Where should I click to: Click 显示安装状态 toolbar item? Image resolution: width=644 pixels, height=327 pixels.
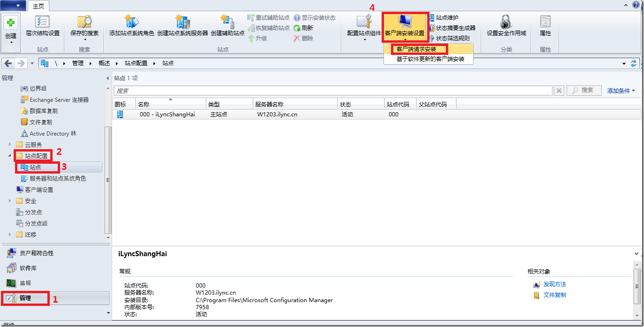pyautogui.click(x=314, y=18)
